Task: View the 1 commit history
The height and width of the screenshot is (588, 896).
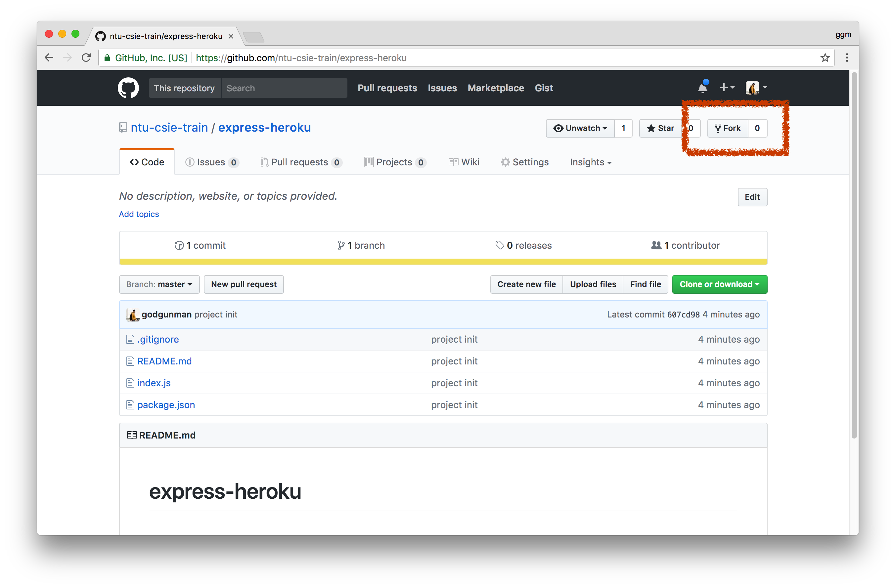Action: pos(200,245)
